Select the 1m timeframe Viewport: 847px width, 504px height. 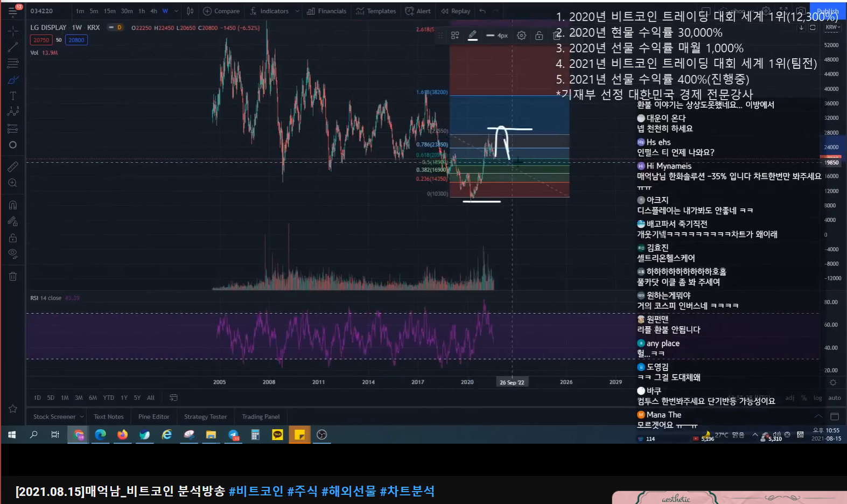click(80, 11)
